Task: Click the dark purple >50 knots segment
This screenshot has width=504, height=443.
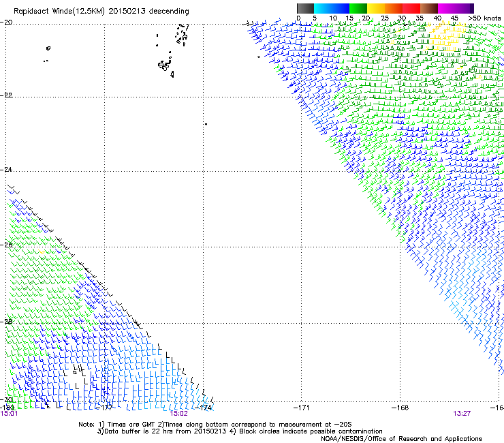Action: 472,8
